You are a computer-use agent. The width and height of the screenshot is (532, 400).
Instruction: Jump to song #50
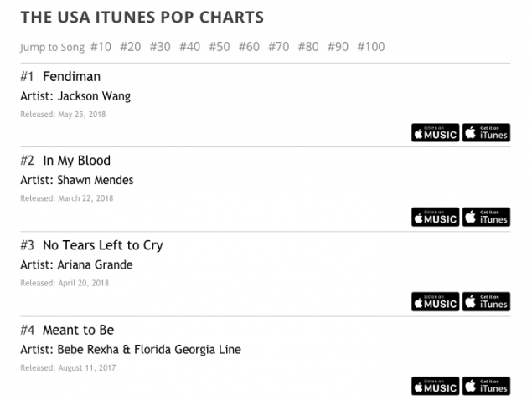(x=219, y=47)
